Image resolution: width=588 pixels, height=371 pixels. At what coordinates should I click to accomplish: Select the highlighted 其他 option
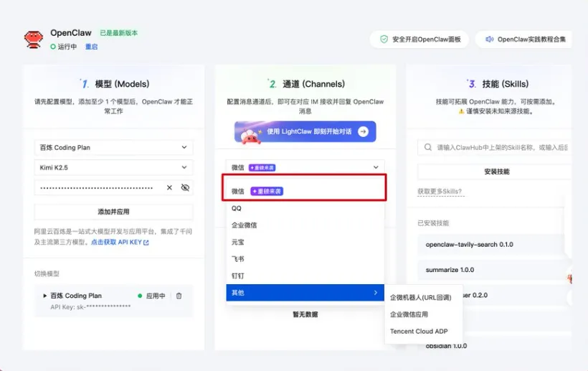tap(305, 293)
